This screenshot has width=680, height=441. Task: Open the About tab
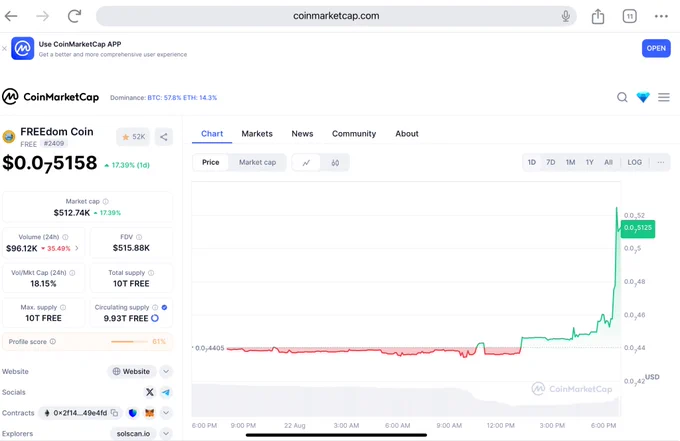point(407,134)
